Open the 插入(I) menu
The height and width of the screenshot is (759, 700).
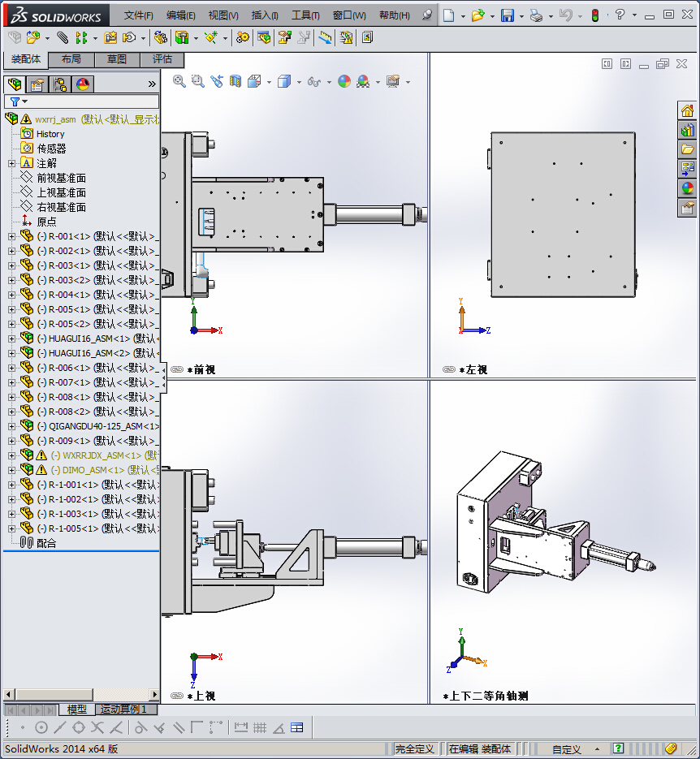[x=264, y=15]
